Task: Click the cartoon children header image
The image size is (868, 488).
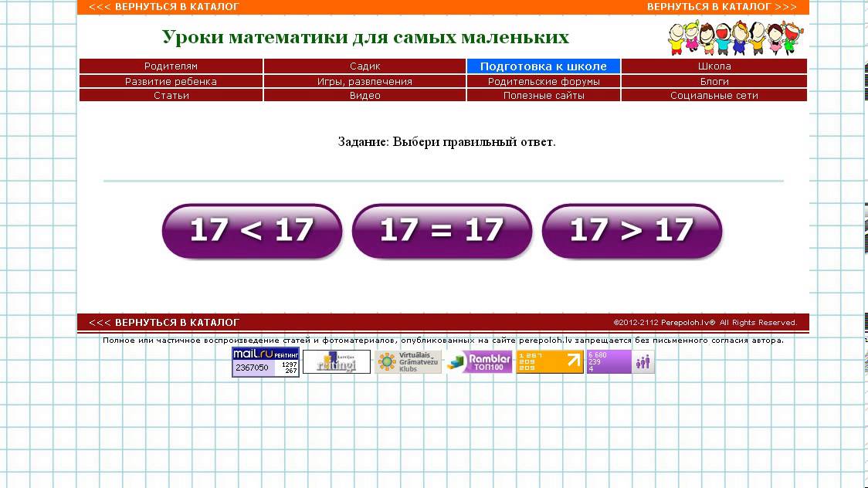Action: [734, 38]
